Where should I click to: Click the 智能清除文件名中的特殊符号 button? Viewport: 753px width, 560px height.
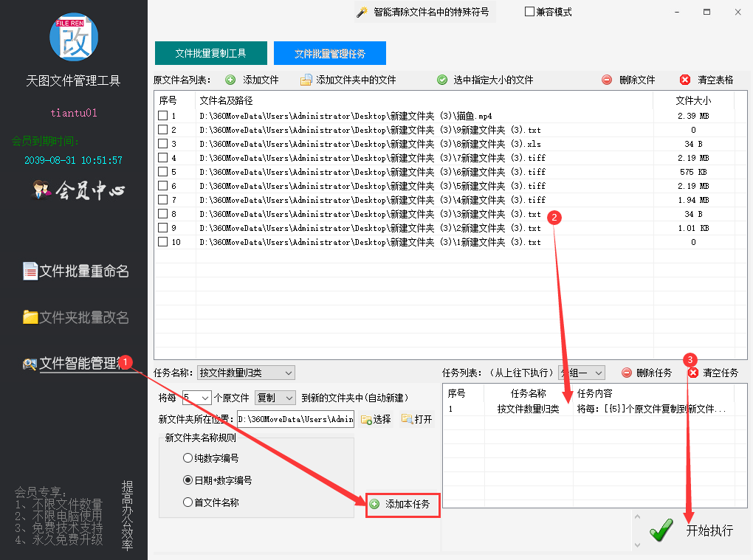tap(425, 12)
